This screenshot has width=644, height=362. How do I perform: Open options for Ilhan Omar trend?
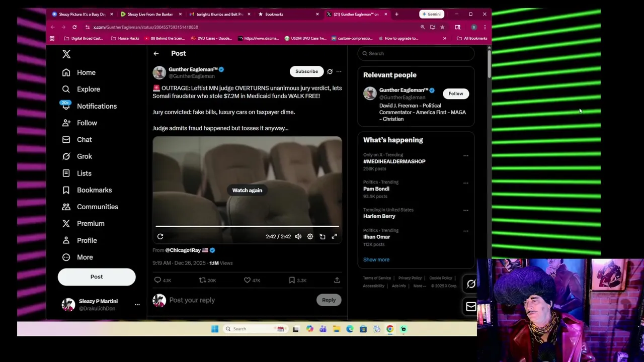click(x=466, y=231)
